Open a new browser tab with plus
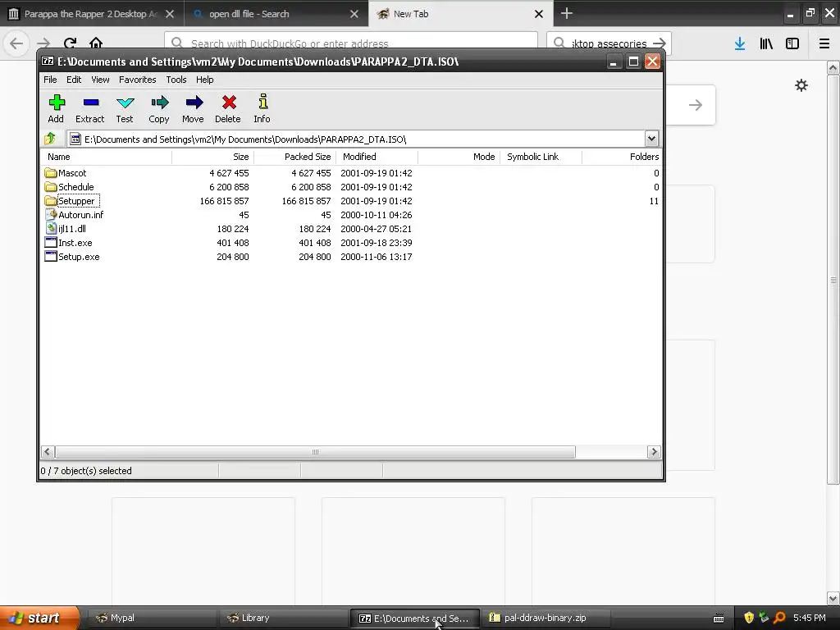840x630 pixels. (x=567, y=13)
